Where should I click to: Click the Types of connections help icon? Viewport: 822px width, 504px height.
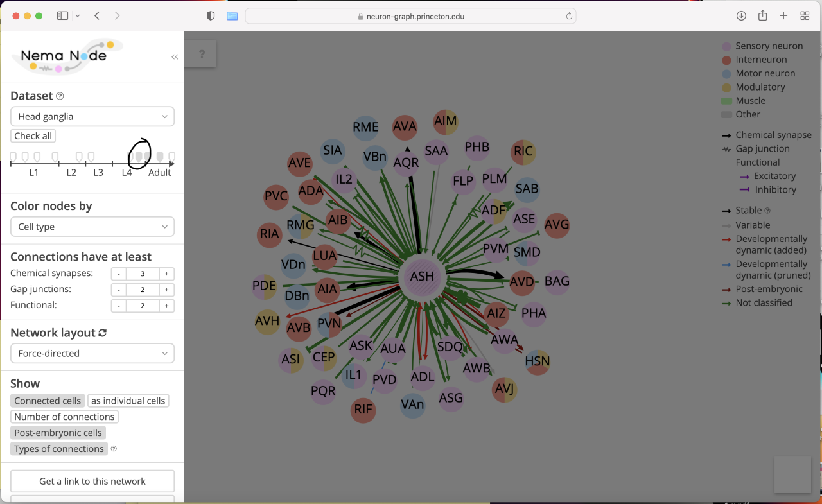pyautogui.click(x=113, y=449)
